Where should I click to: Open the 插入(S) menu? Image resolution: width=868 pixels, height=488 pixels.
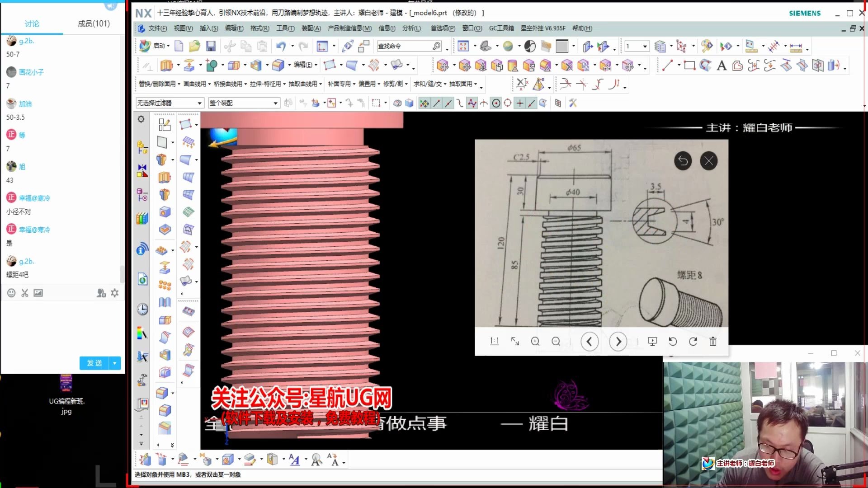point(208,28)
